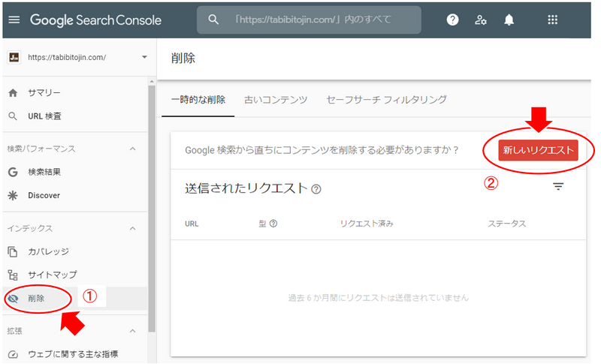
Task: Open the Google apps grid
Action: (552, 20)
